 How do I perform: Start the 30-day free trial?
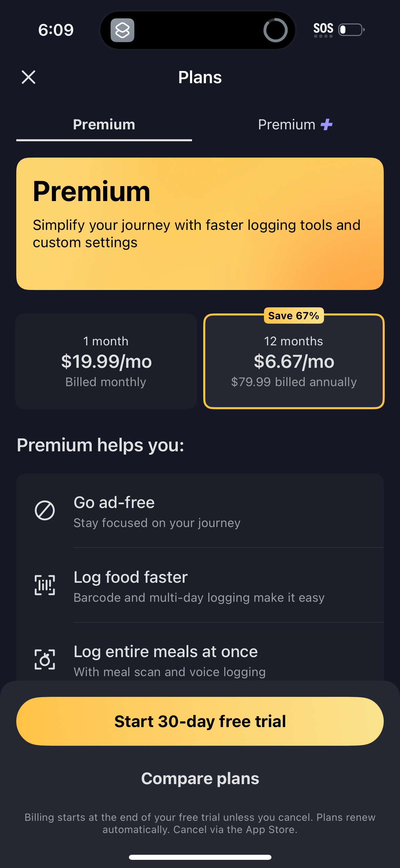[x=200, y=721]
